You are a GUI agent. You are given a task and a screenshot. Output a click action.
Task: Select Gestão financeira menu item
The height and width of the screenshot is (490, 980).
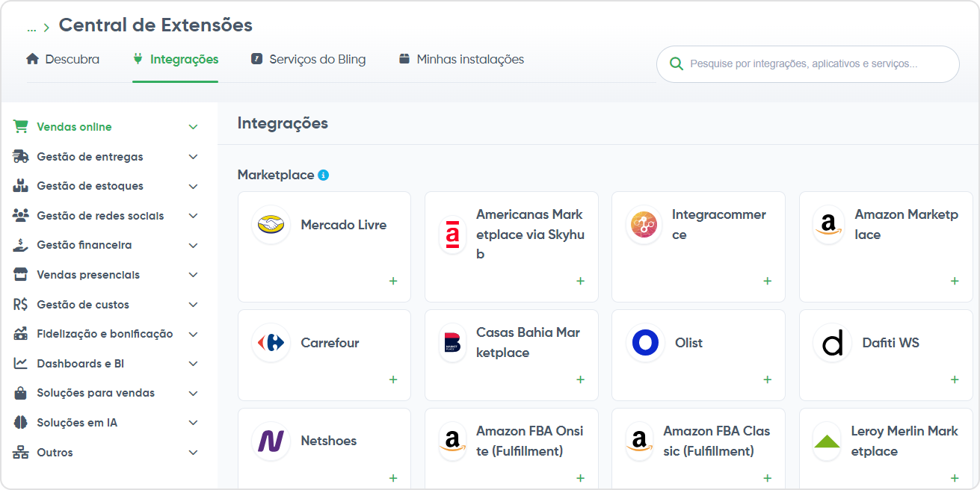point(105,245)
